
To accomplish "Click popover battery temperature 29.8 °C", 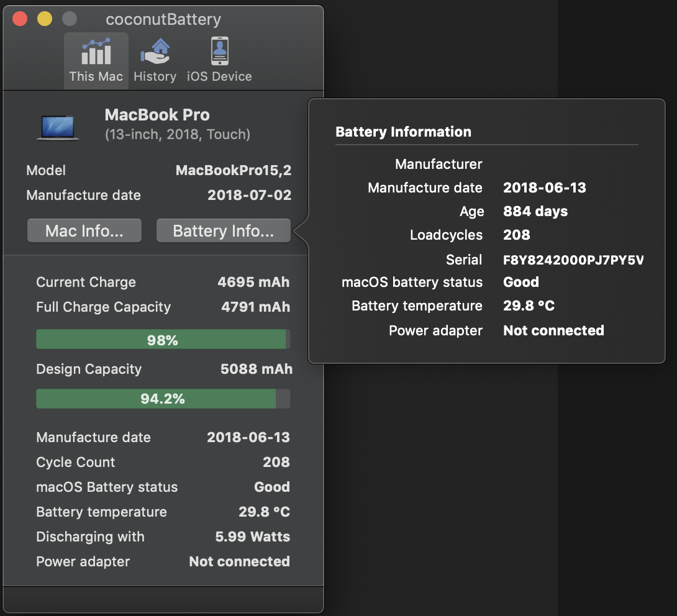I will pyautogui.click(x=529, y=306).
